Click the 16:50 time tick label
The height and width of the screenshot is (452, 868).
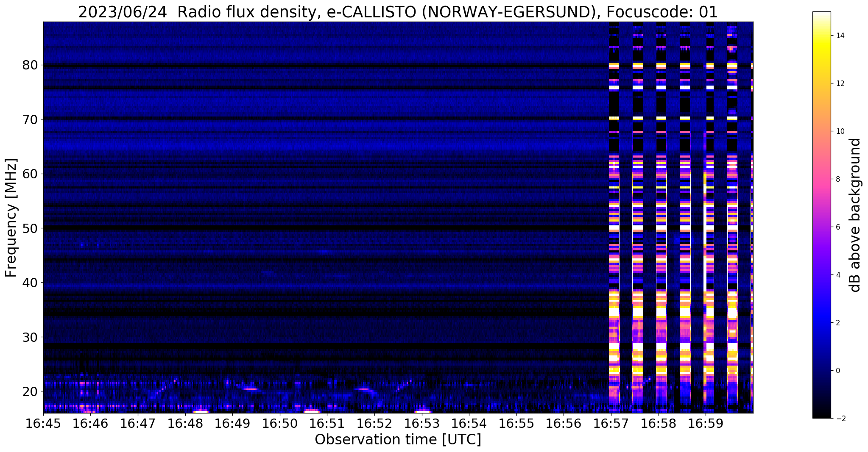[x=280, y=424]
